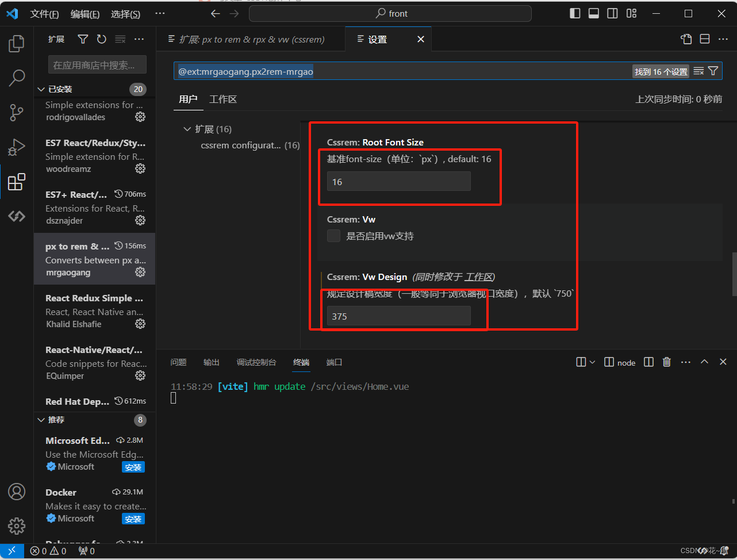Open customize layout options
The height and width of the screenshot is (560, 737).
(x=632, y=13)
